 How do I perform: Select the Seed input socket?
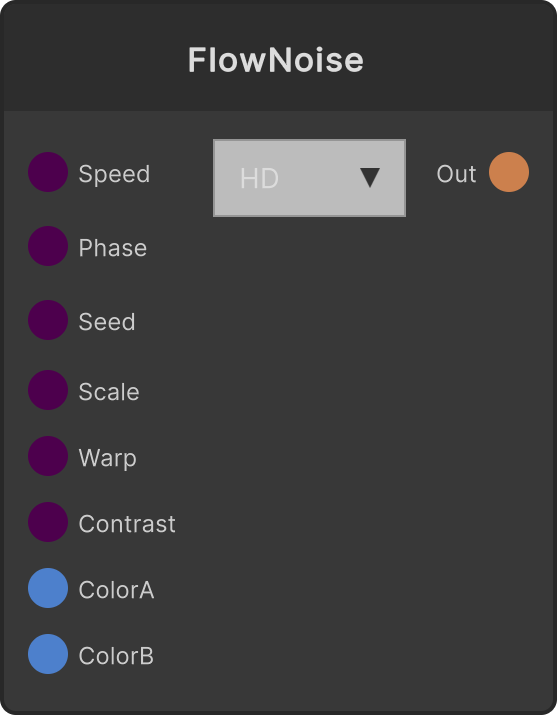tap(48, 320)
